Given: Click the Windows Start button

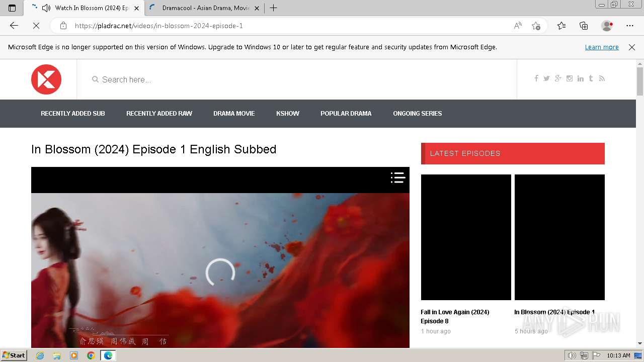Looking at the screenshot, I should pyautogui.click(x=14, y=355).
